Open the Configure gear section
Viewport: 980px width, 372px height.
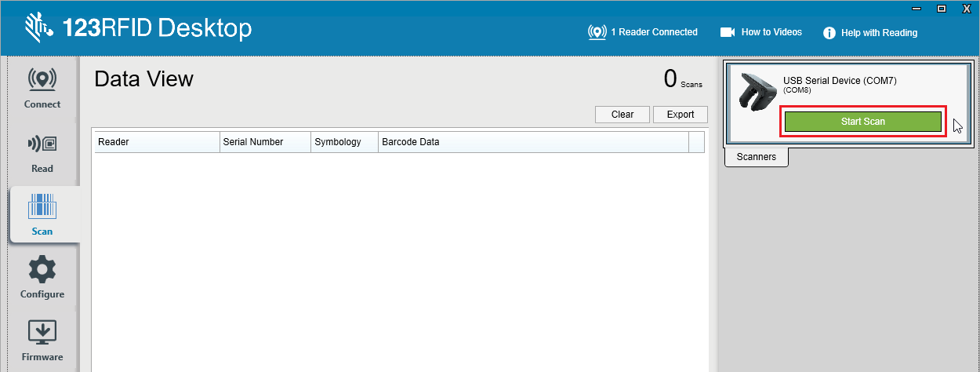pyautogui.click(x=42, y=279)
